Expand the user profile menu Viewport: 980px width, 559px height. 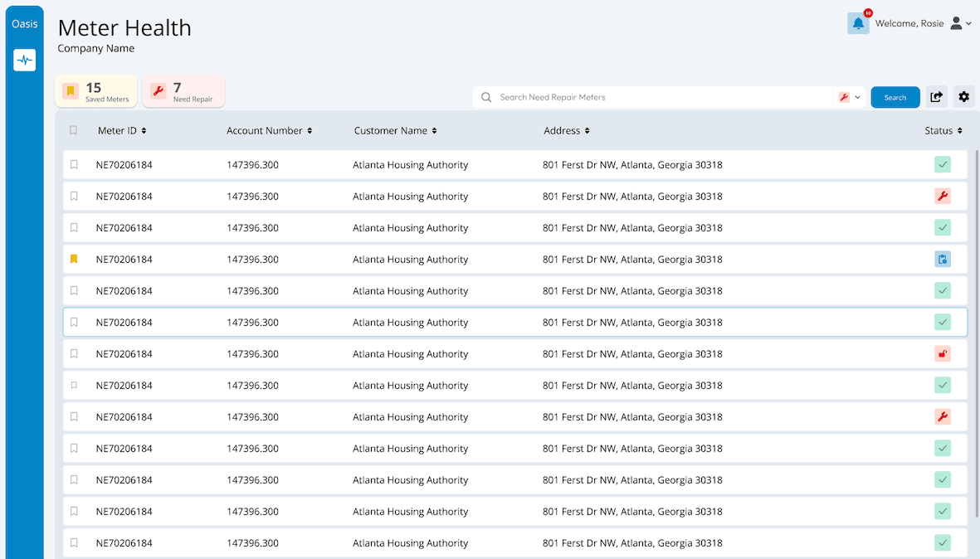pyautogui.click(x=960, y=24)
